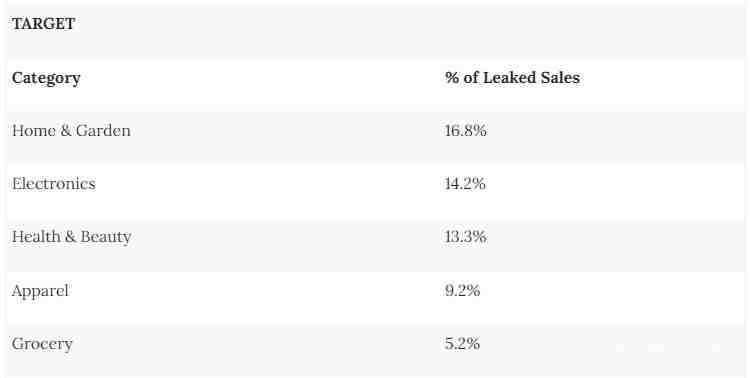Click blank space between Category and % header
This screenshot has width=751, height=378.
(262, 78)
